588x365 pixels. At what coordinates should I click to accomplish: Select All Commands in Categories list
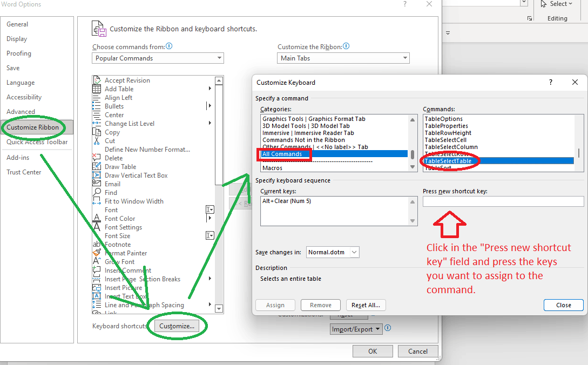pos(335,154)
